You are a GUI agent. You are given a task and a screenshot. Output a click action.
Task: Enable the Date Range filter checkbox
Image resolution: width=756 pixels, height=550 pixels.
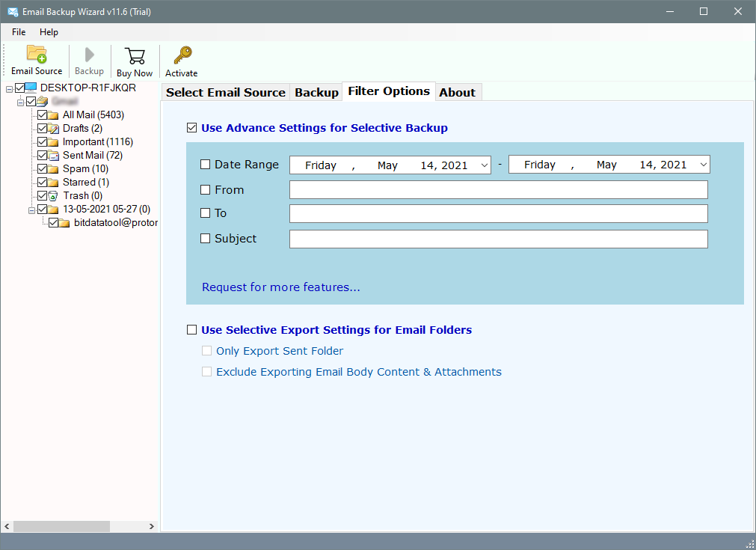pyautogui.click(x=206, y=165)
